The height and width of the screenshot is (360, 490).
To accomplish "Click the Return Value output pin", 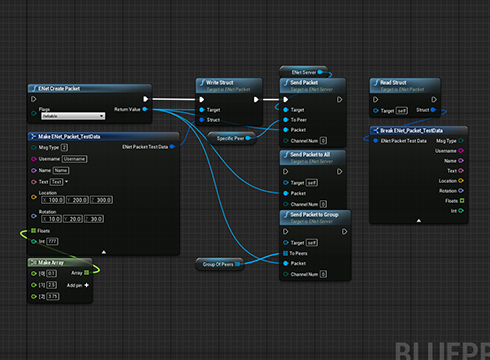I will (x=145, y=109).
